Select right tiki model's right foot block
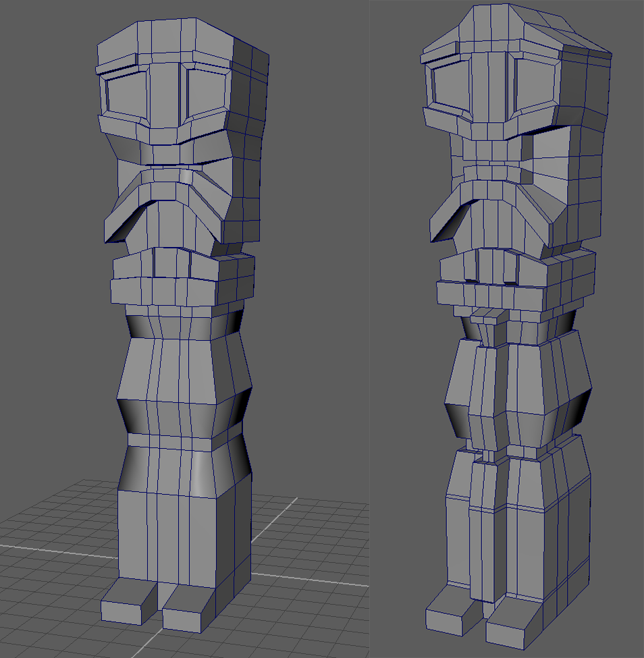The width and height of the screenshot is (644, 658). 514,622
